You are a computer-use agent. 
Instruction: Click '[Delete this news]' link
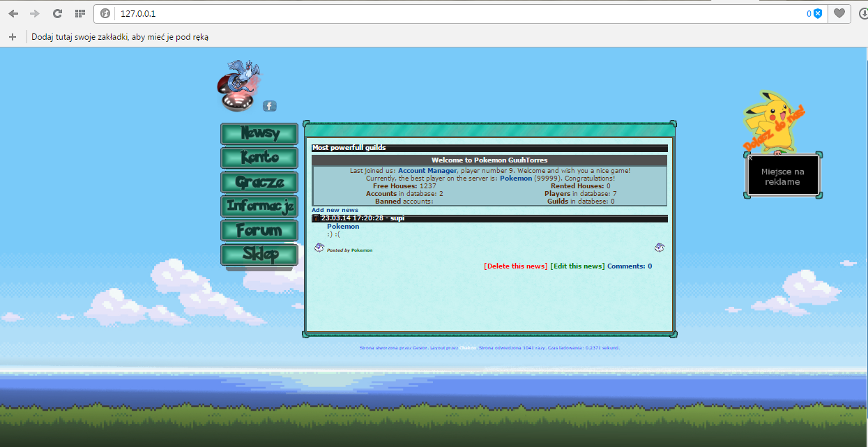(516, 266)
